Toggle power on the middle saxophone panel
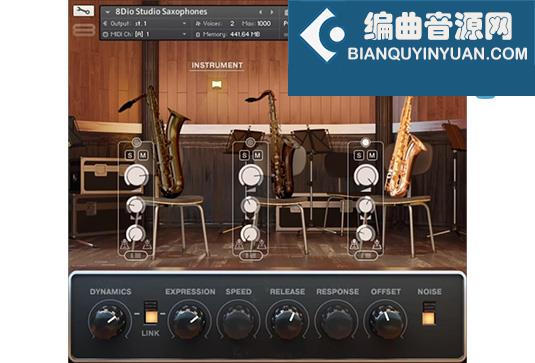Viewport: 535px width, 363px height. (250, 142)
